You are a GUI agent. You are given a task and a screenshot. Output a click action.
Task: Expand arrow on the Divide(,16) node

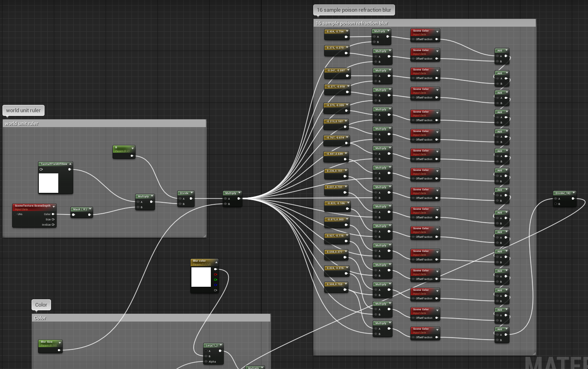click(x=573, y=193)
